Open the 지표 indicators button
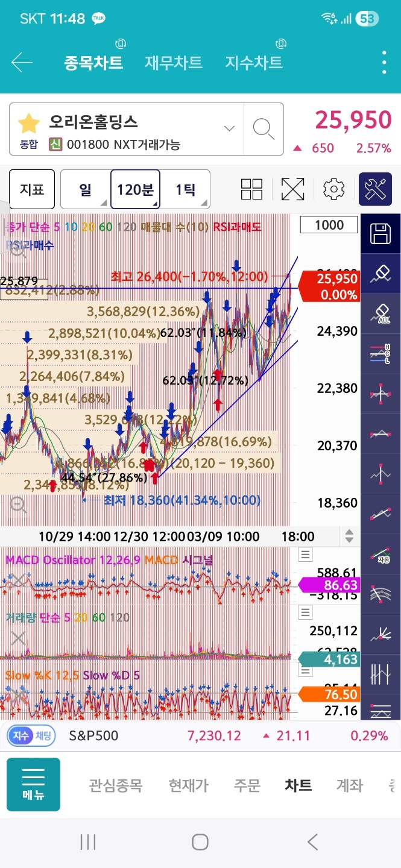401x868 pixels. 32,189
